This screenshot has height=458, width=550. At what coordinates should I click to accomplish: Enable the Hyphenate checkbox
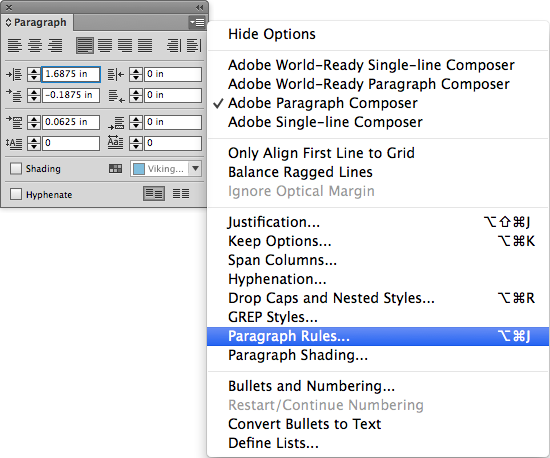tap(16, 194)
